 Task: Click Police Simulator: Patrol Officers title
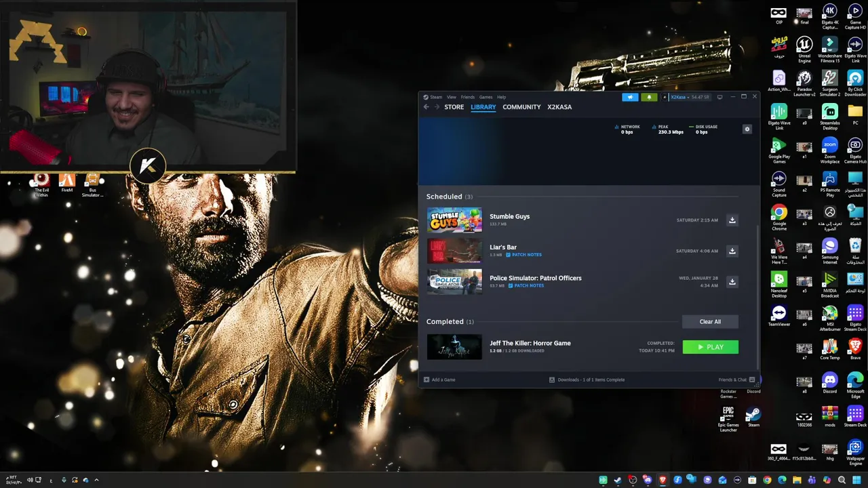[535, 278]
